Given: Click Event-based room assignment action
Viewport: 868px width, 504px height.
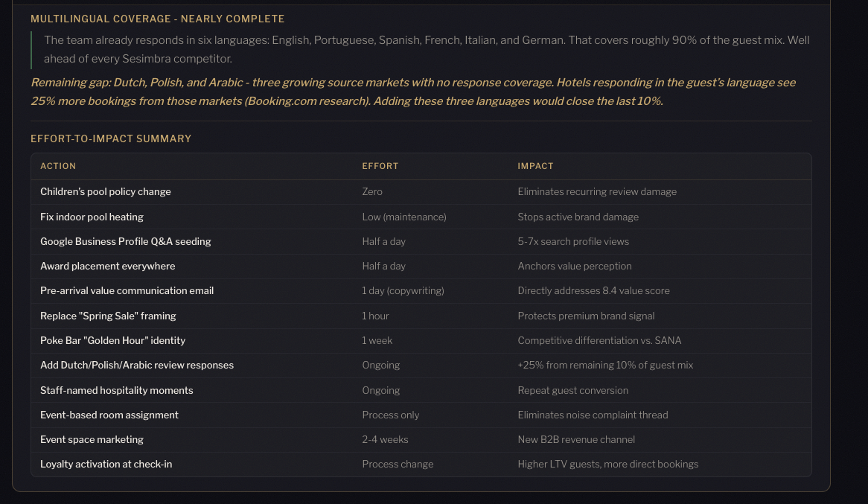Looking at the screenshot, I should tap(109, 415).
